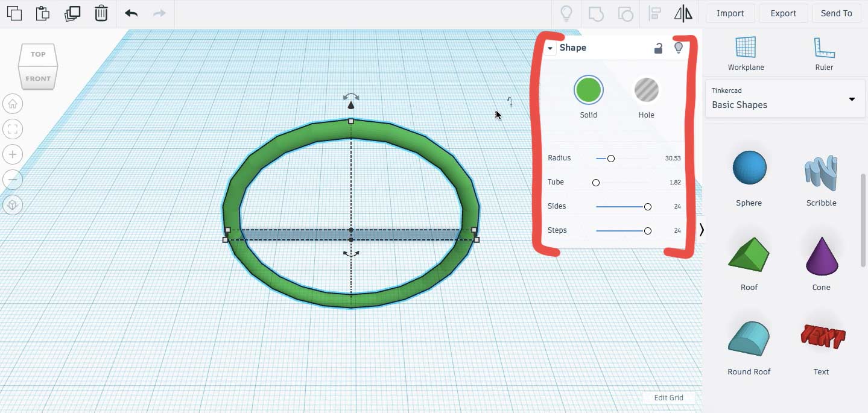Screen dimensions: 868x413
Task: Undo the last action
Action: pyautogui.click(x=131, y=13)
